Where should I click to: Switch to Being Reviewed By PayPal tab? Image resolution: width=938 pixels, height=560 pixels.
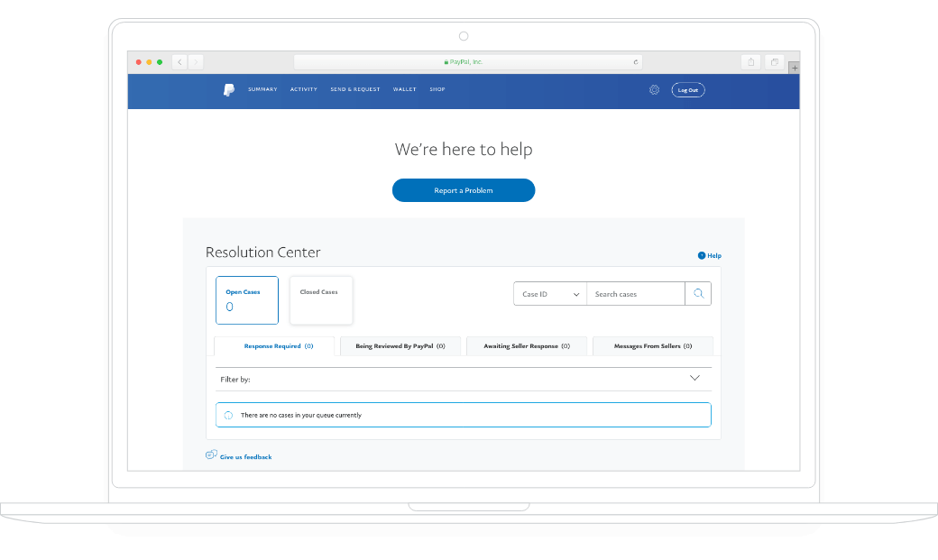(x=400, y=345)
